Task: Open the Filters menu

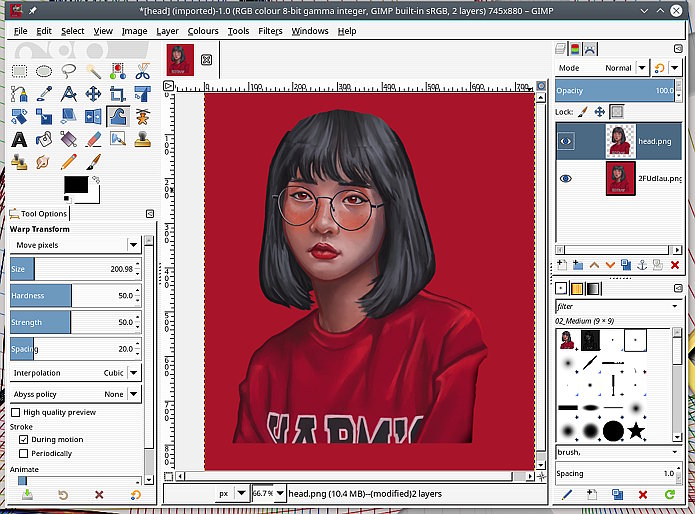Action: tap(270, 31)
